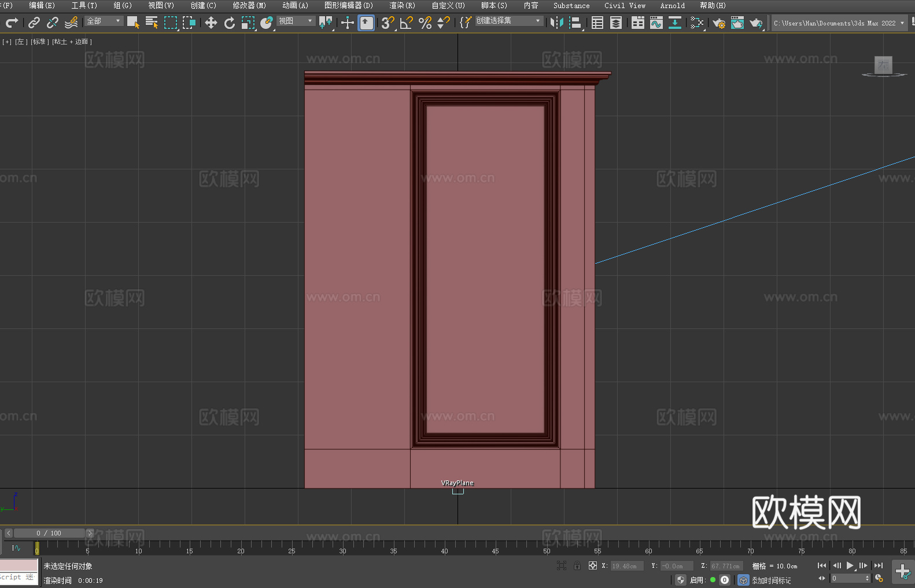Activate the Select and Scale tool
The height and width of the screenshot is (588, 915).
click(248, 23)
